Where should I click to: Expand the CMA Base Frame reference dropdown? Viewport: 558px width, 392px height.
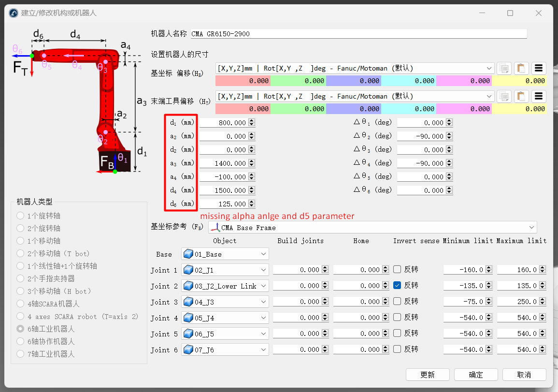(532, 228)
